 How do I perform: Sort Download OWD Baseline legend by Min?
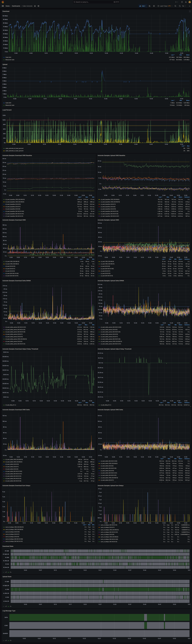[93, 197]
